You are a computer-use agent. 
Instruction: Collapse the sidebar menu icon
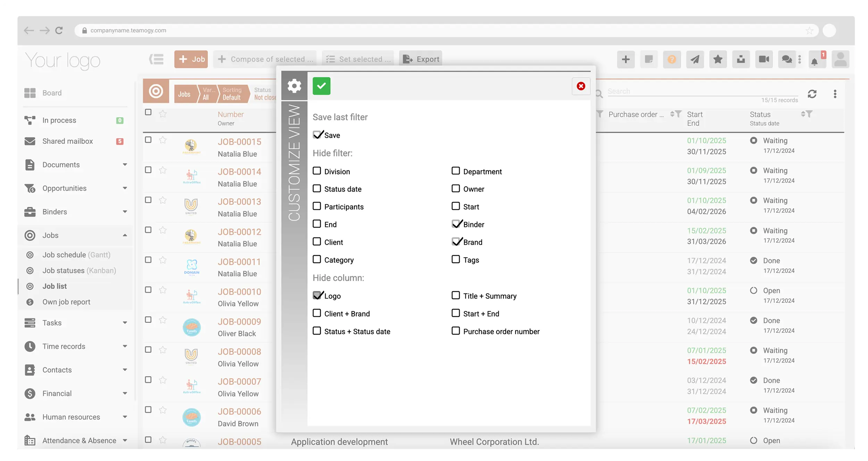click(157, 59)
